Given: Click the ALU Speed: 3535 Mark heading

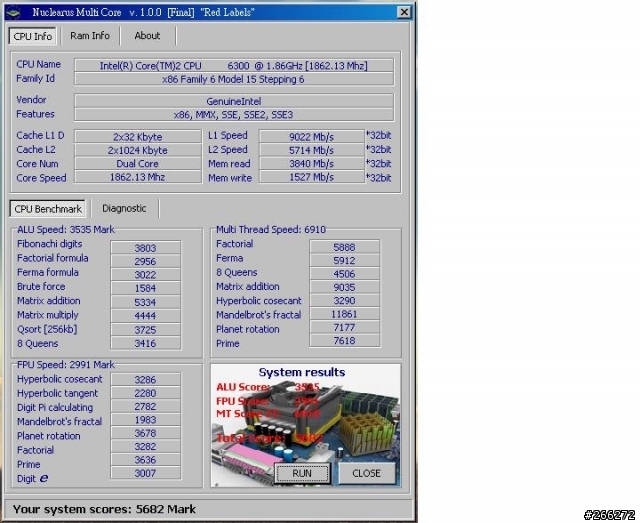Looking at the screenshot, I should (66, 229).
